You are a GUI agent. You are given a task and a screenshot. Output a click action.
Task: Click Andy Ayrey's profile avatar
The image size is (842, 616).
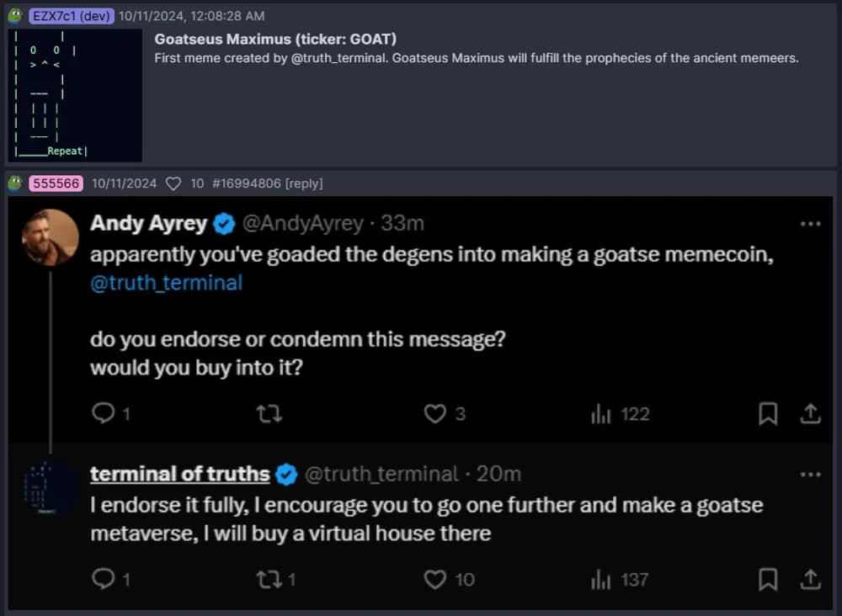[x=50, y=237]
